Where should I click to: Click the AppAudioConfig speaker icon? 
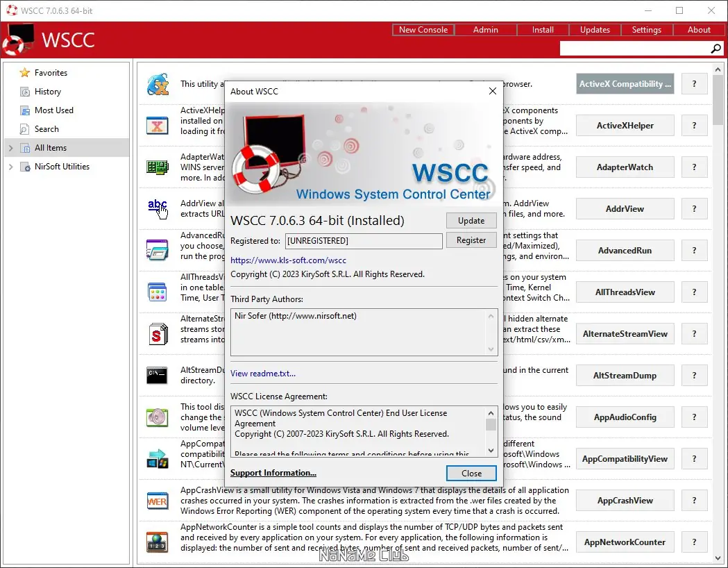158,417
